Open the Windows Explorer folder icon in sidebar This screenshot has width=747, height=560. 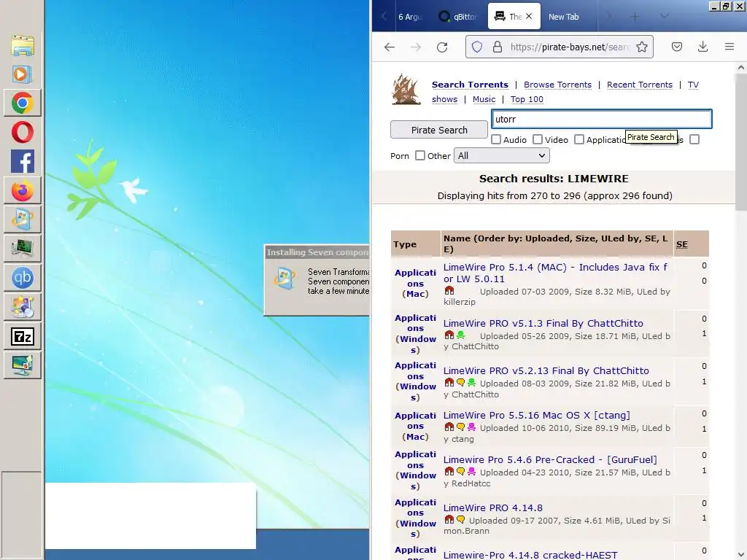pos(23,46)
